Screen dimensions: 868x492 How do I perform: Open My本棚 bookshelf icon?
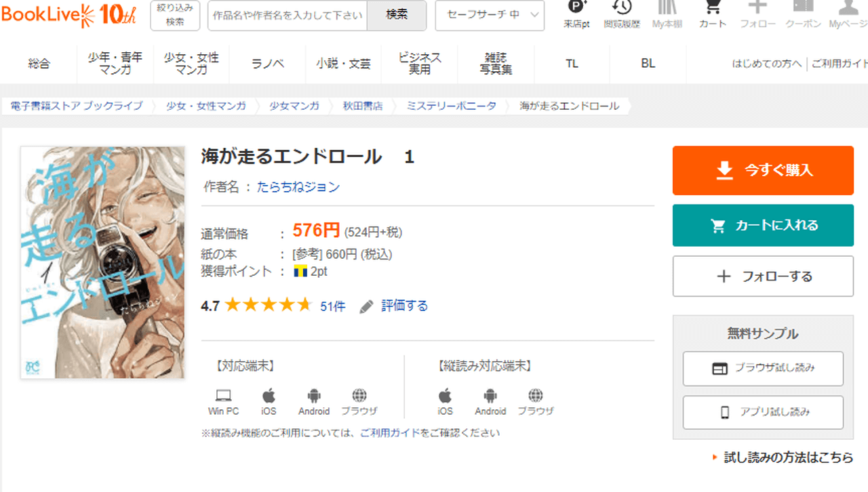[667, 9]
